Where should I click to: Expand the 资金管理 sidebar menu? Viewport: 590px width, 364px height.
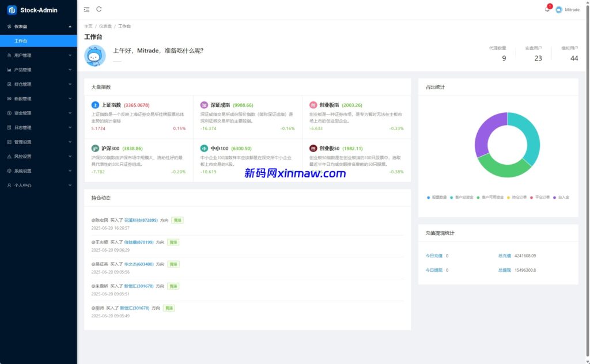[38, 113]
